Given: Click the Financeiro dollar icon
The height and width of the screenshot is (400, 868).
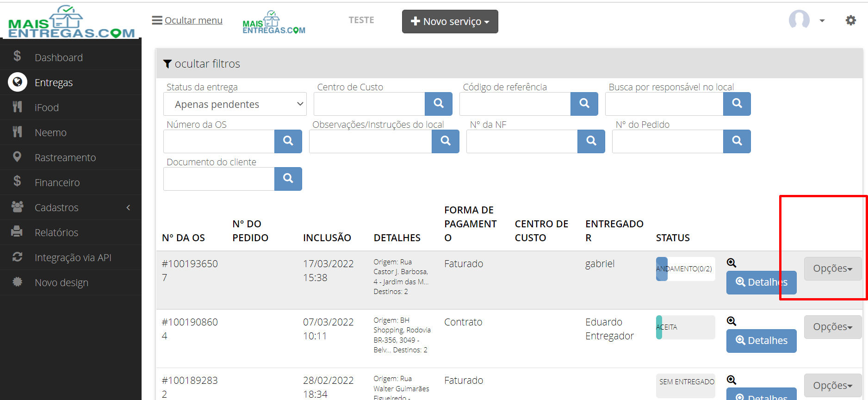Looking at the screenshot, I should (17, 181).
